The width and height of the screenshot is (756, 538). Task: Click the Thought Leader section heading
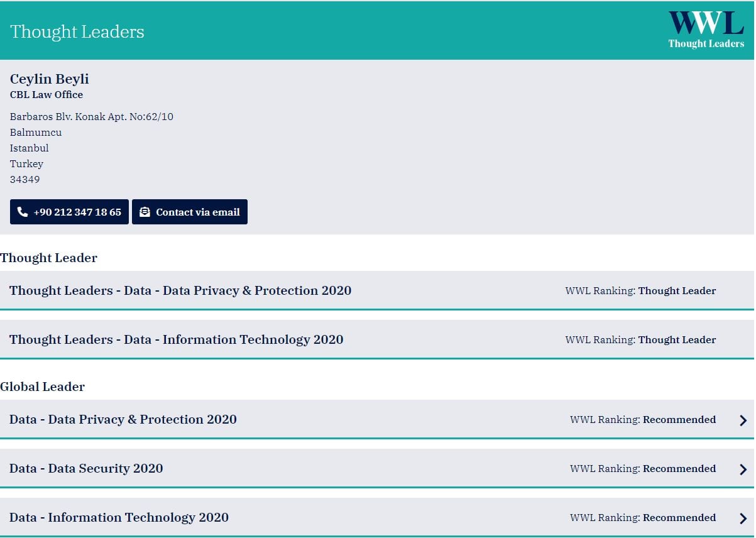[49, 258]
